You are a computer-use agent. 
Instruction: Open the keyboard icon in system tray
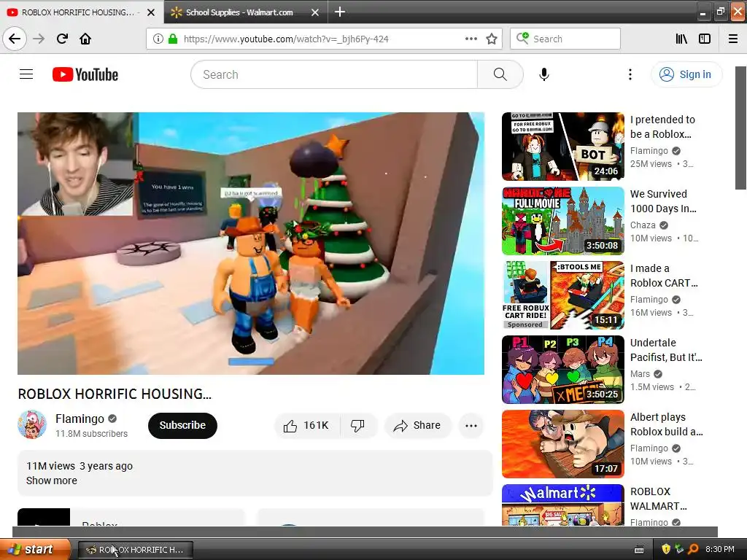639,550
